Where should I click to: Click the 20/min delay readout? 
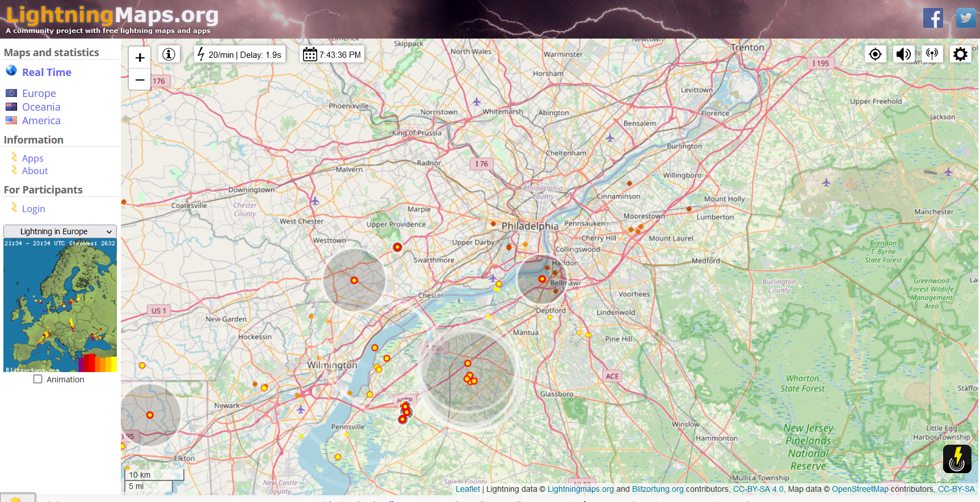[245, 55]
